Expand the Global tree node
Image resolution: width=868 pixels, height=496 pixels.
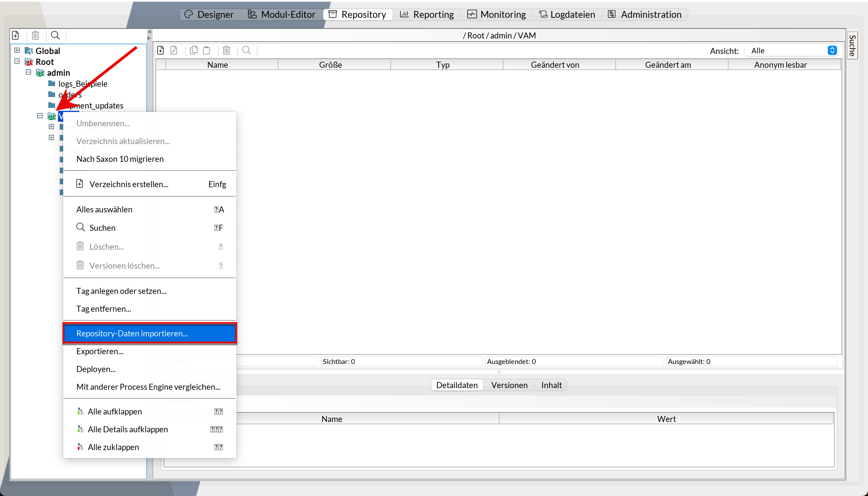pos(17,51)
